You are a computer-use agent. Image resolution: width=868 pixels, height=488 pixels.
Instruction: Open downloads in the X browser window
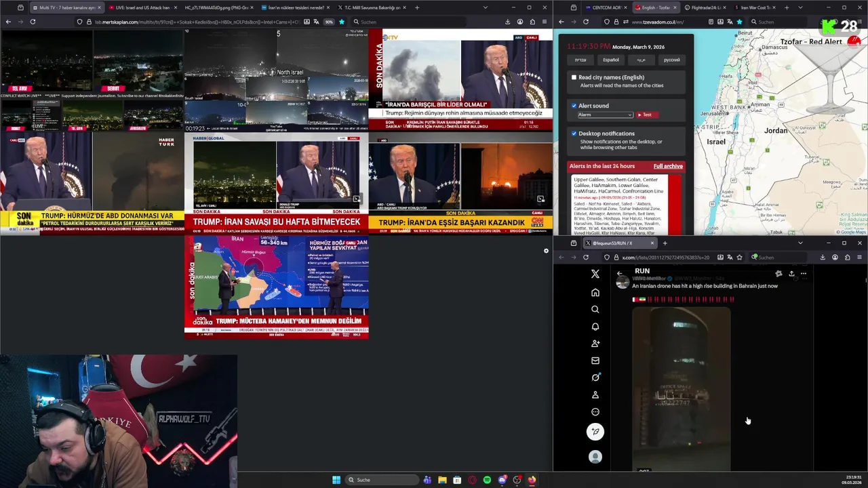click(x=823, y=257)
